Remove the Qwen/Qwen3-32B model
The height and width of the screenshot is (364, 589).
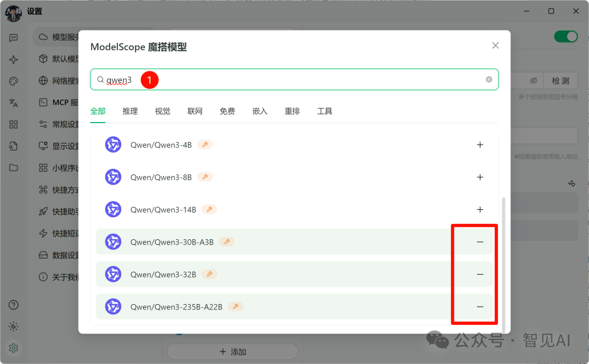pos(480,274)
